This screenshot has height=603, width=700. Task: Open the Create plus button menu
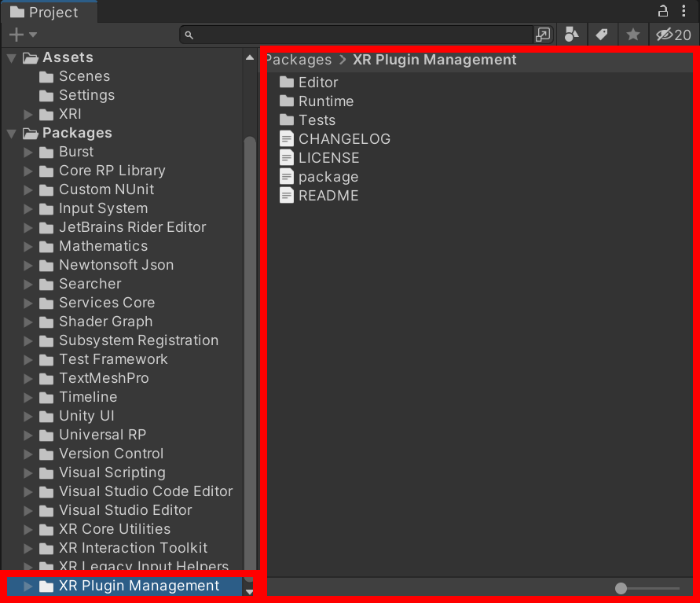[22, 35]
